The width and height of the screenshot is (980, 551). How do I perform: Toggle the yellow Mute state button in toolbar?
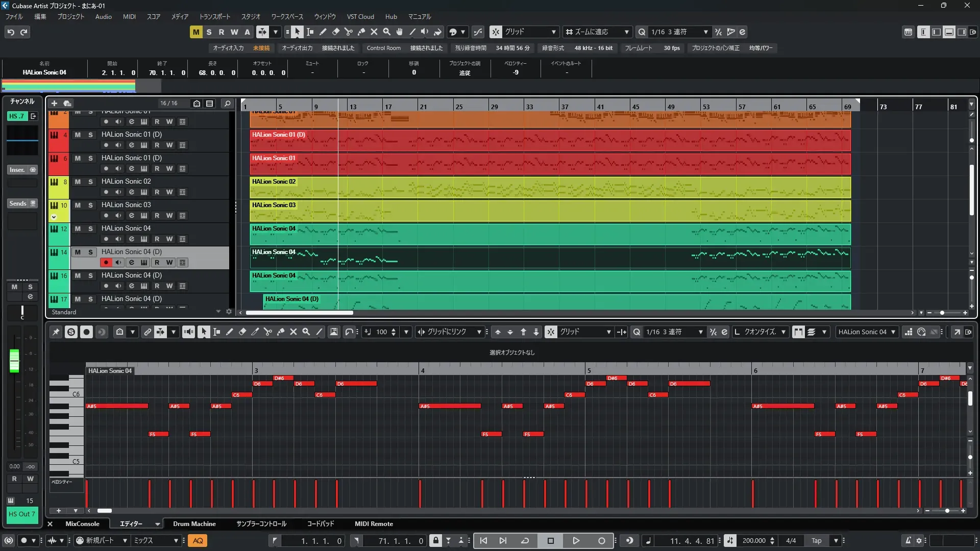196,32
